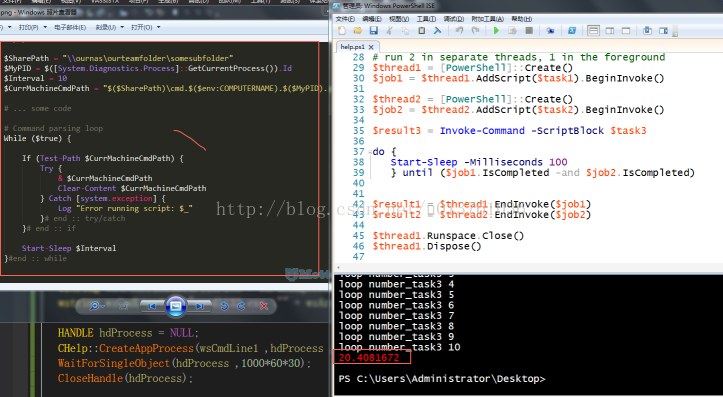Viewport: 723px width, 397px height.
Task: Select the Show Script Pane Maximized layout icon
Action: (x=626, y=30)
